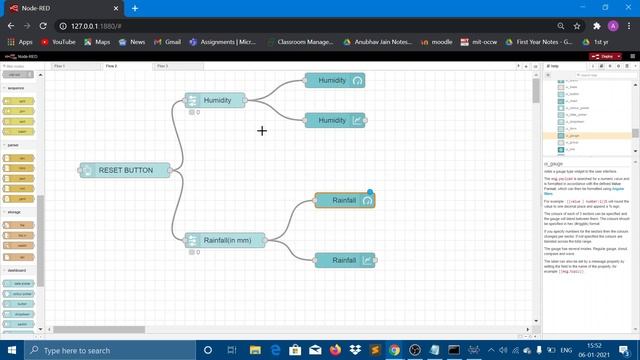Image resolution: width=640 pixels, height=360 pixels.
Task: Select the Humidity gauge node
Action: [x=335, y=80]
